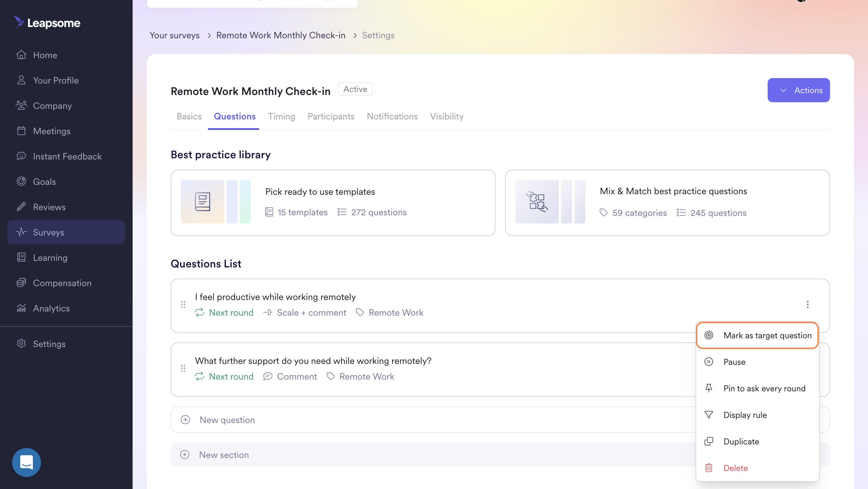This screenshot has width=868, height=489.
Task: Select Delete in the context menu
Action: 757,468
